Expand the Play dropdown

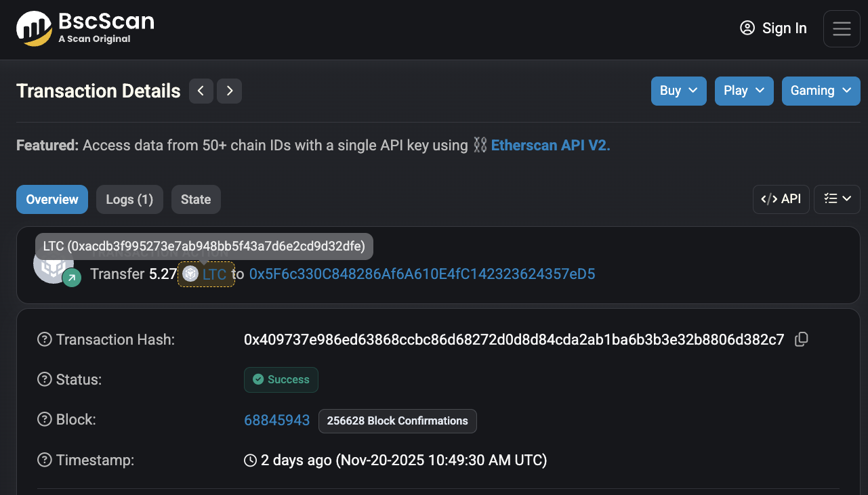point(744,91)
